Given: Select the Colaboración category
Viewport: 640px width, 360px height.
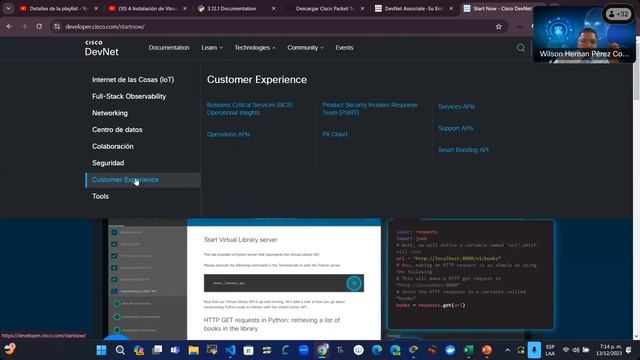Looking at the screenshot, I should point(113,147).
